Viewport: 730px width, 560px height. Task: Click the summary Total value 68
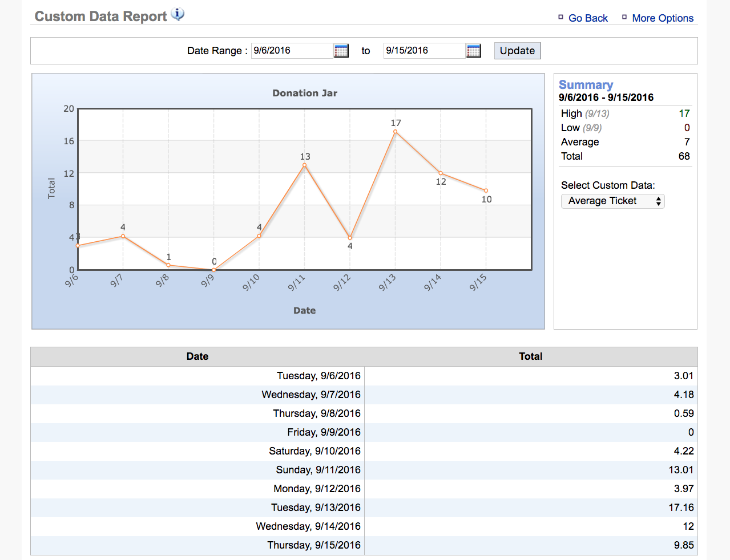pyautogui.click(x=684, y=156)
